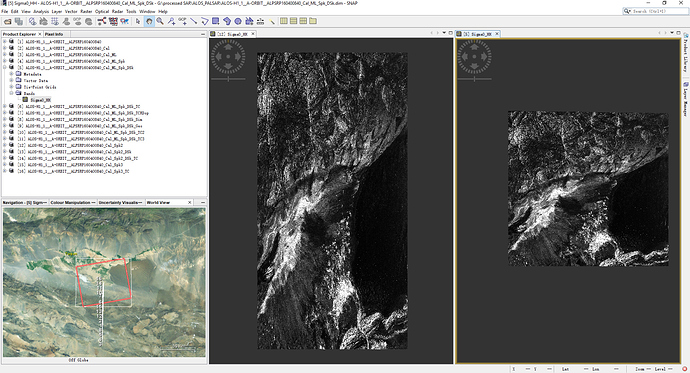Click the Save Product toolbar icon
690x373 pixels.
click(x=19, y=21)
